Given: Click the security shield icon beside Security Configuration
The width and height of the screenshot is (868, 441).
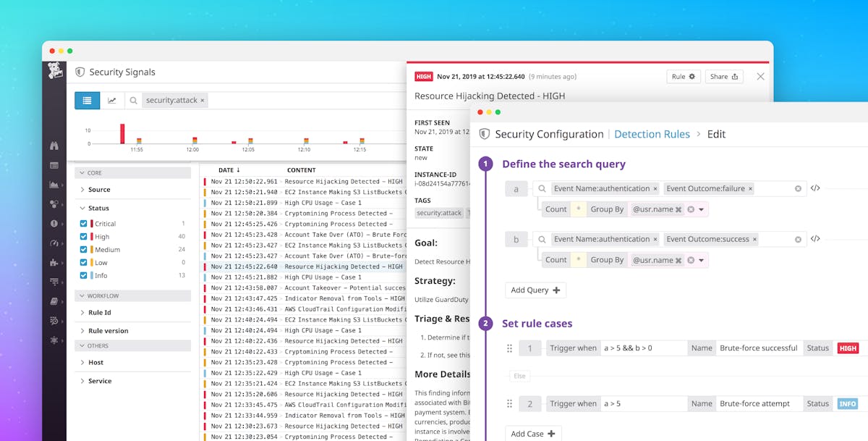Looking at the screenshot, I should (484, 134).
